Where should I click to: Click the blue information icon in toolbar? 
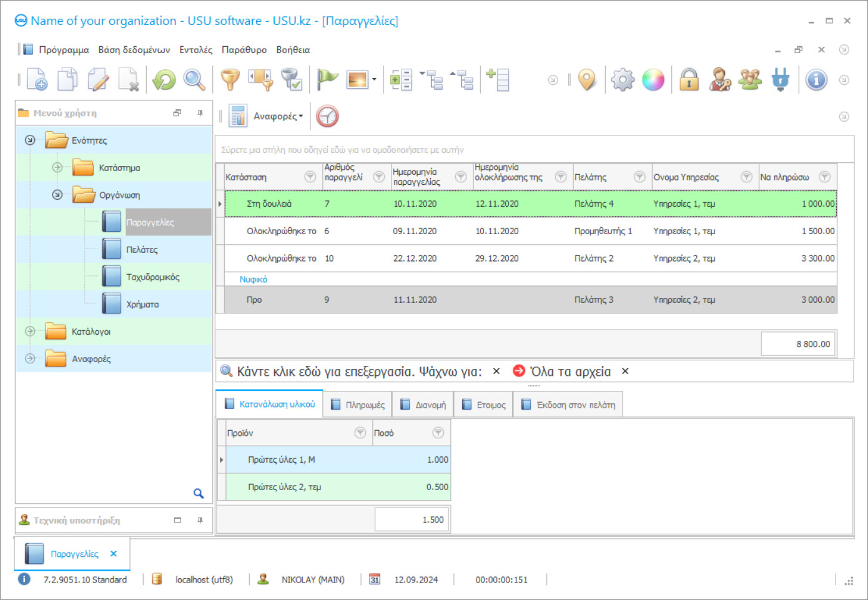(816, 80)
